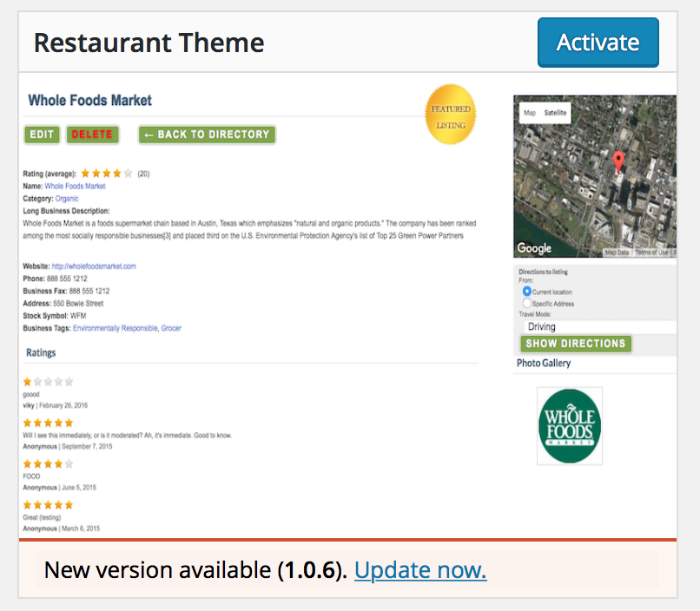Click the five-star rating dated September 7, 2015

(x=49, y=423)
